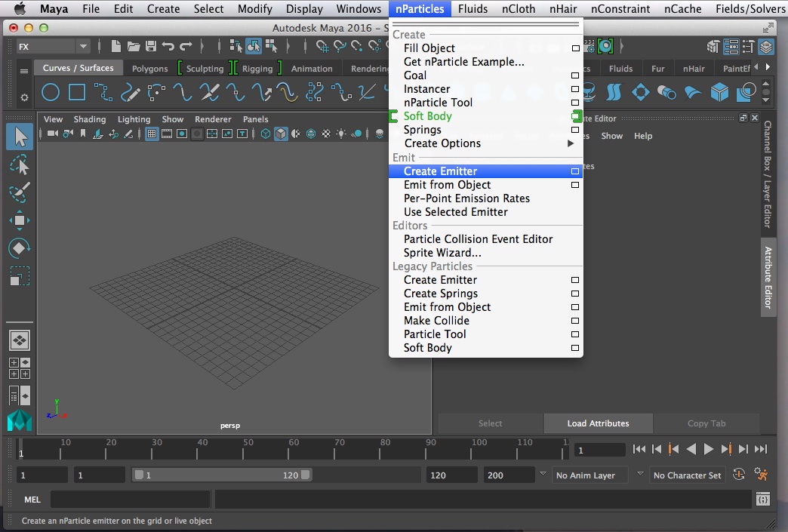Open the Script Editor icon
The width and height of the screenshot is (788, 532).
(x=763, y=500)
